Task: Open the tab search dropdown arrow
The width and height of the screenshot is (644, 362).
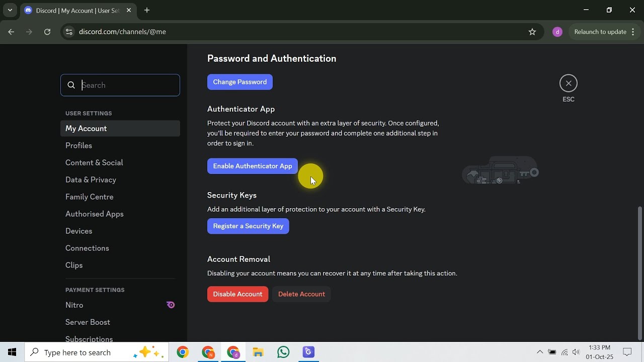Action: click(x=10, y=10)
